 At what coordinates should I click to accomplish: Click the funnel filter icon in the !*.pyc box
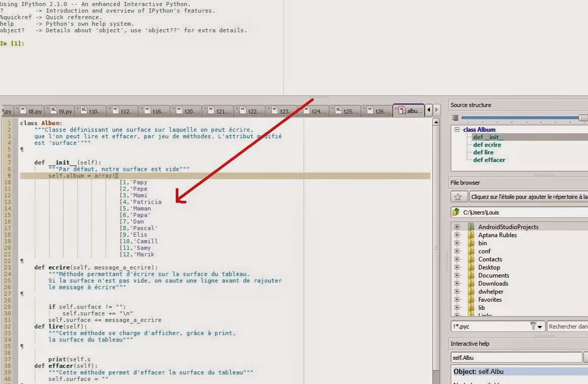click(x=533, y=326)
